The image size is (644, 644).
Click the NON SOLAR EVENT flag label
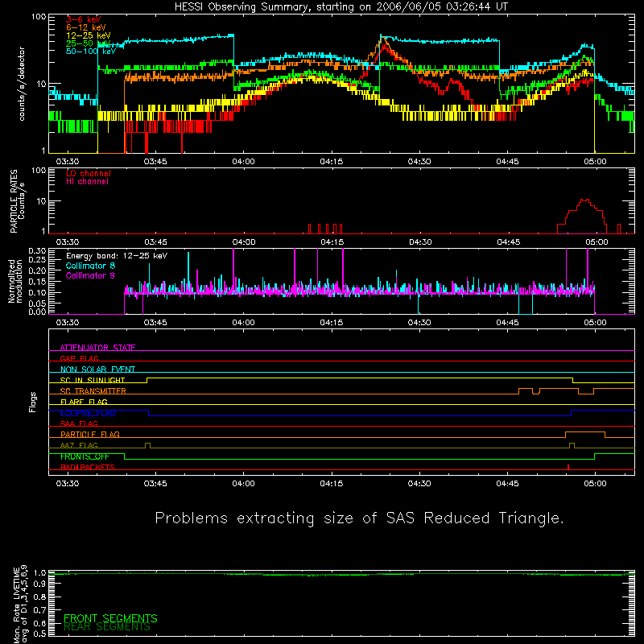click(97, 369)
